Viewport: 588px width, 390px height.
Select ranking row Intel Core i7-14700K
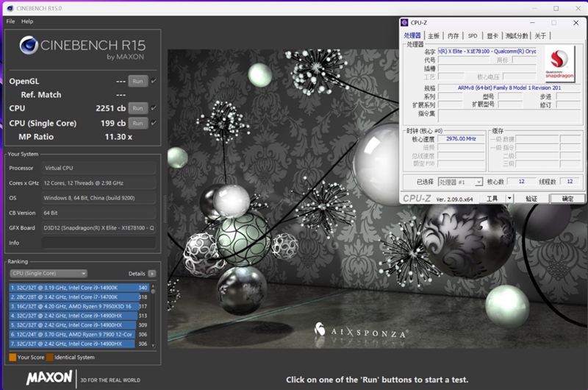pyautogui.click(x=79, y=297)
